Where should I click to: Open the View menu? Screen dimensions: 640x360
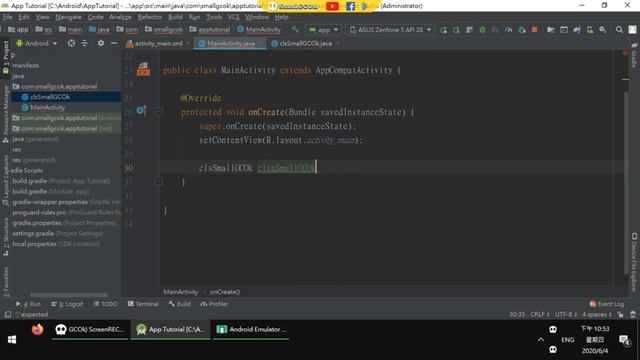pos(42,17)
